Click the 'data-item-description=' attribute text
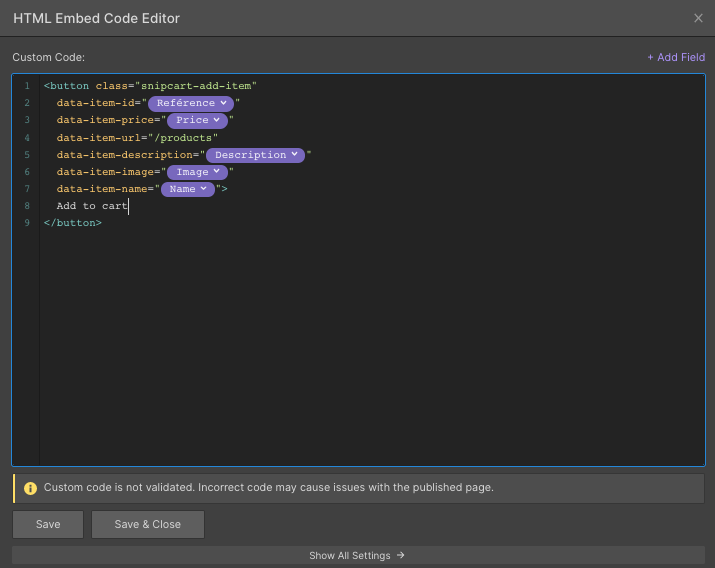 pos(128,155)
